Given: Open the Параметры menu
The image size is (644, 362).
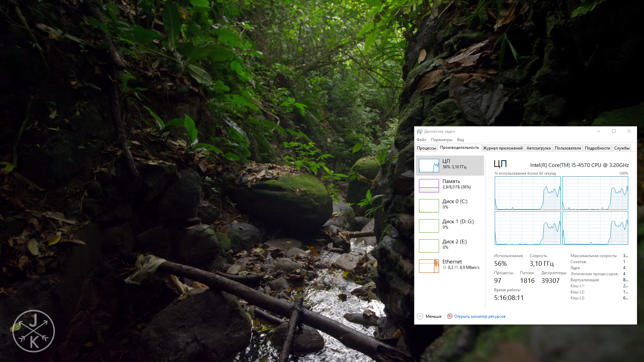Looking at the screenshot, I should (x=441, y=140).
